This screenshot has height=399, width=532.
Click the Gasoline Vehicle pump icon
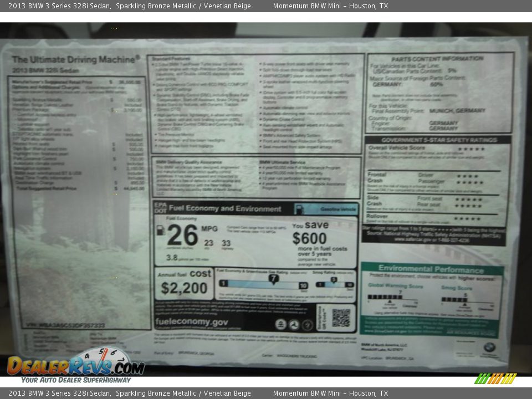300,209
